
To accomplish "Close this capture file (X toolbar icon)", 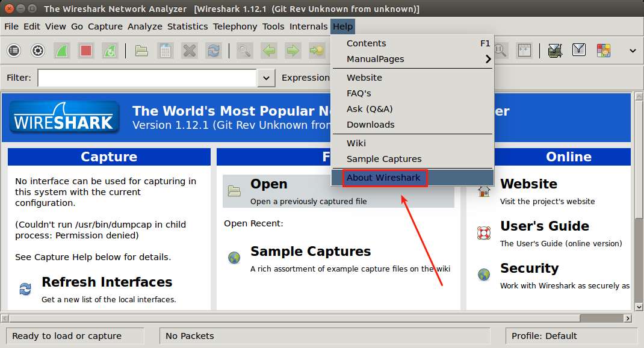I will 190,51.
